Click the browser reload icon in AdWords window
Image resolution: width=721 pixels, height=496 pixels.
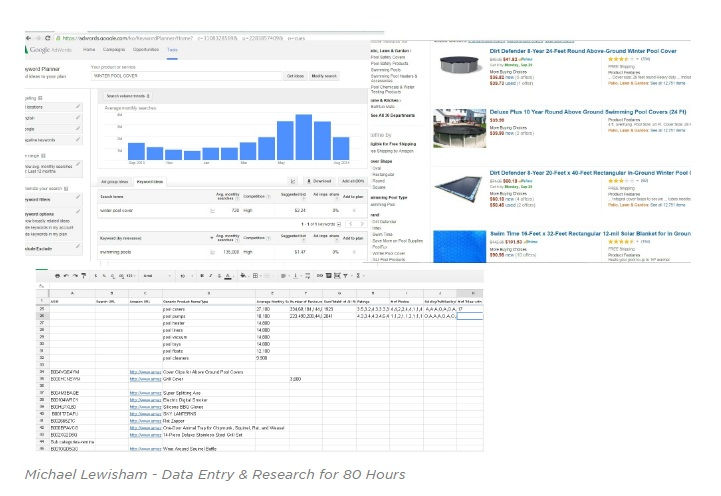tap(47, 38)
